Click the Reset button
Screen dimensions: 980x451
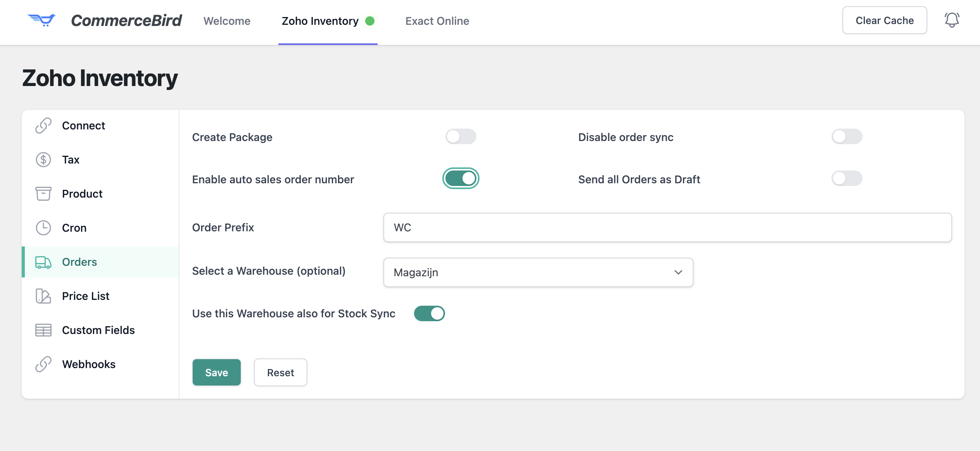point(281,372)
